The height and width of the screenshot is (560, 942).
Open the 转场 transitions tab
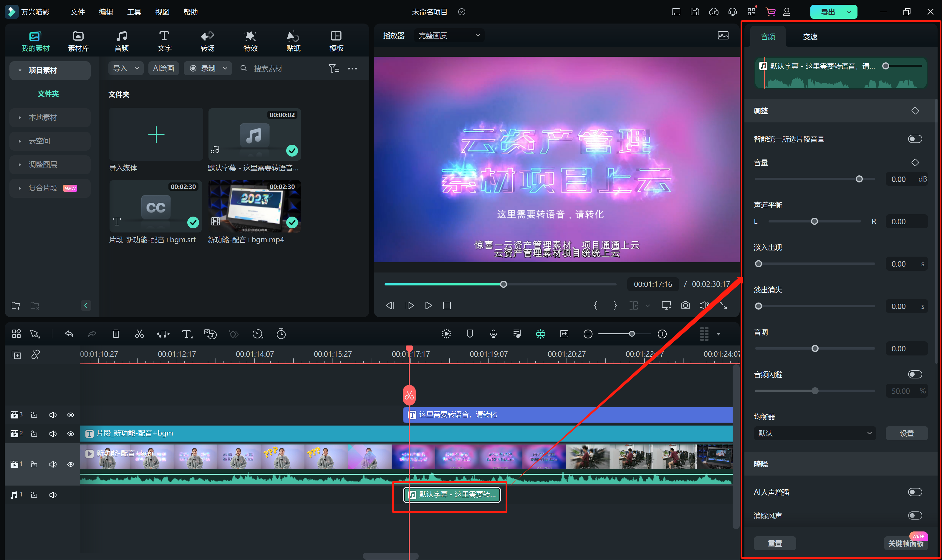pos(207,41)
